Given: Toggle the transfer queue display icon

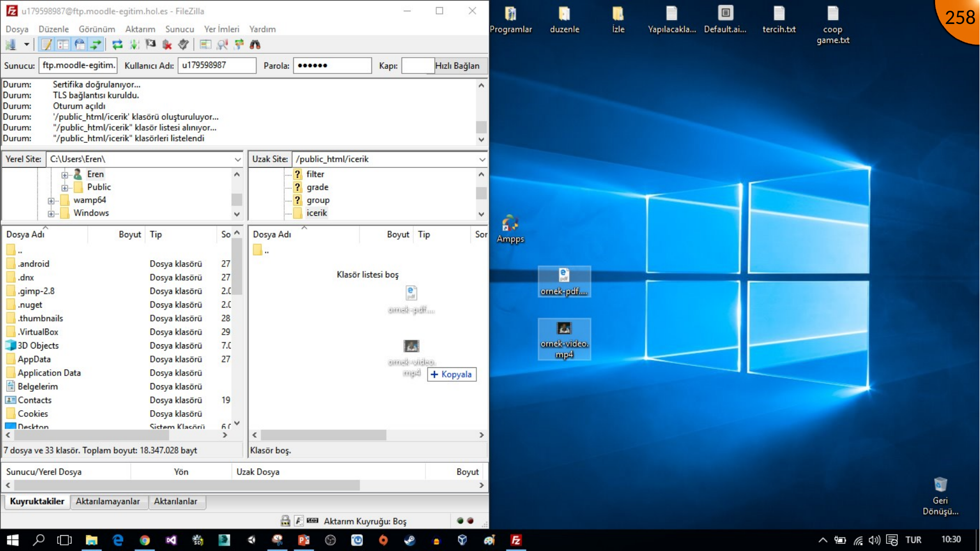Looking at the screenshot, I should coord(96,44).
